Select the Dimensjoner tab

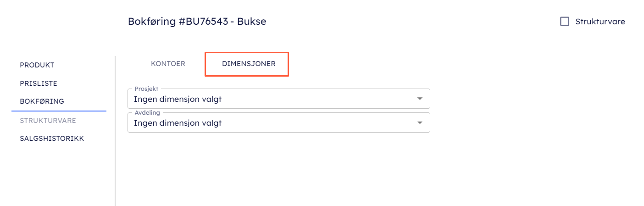point(249,64)
